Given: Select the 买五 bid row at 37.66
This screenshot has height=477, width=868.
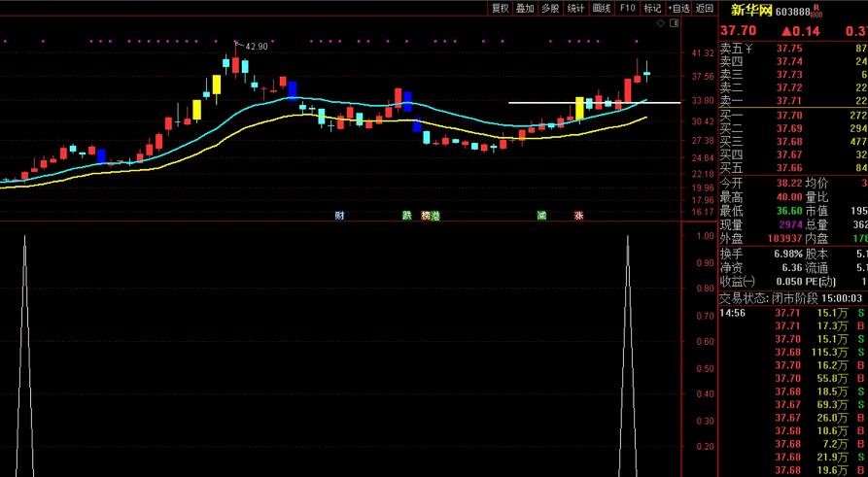Looking at the screenshot, I should pos(793,168).
